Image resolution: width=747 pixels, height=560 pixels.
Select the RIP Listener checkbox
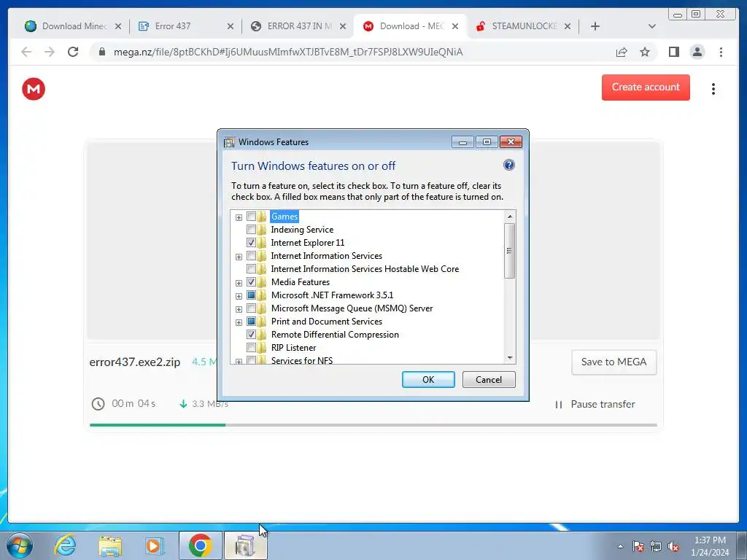point(251,348)
